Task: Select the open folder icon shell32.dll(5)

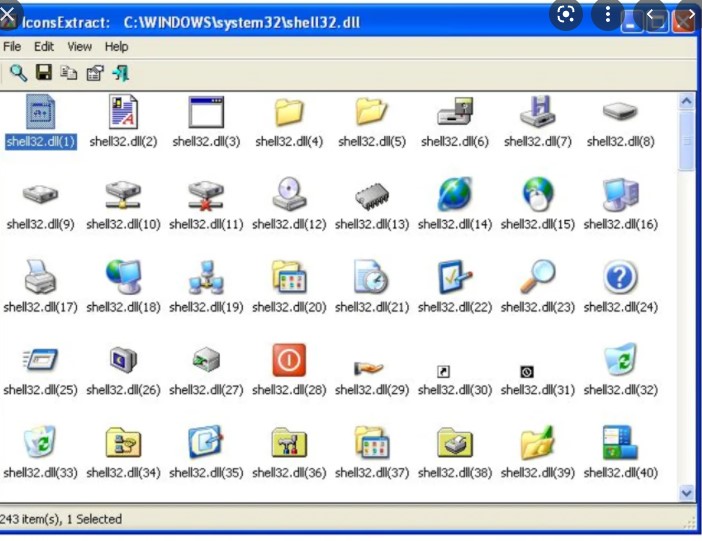Action: (371, 112)
